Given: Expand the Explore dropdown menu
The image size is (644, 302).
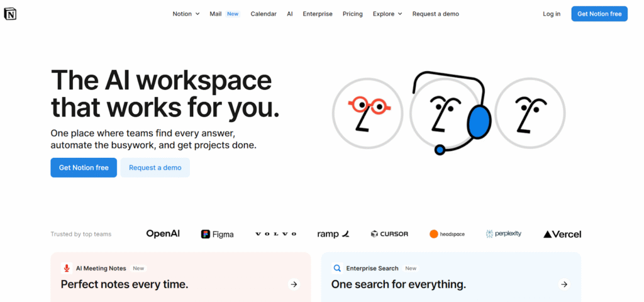Looking at the screenshot, I should pyautogui.click(x=387, y=14).
